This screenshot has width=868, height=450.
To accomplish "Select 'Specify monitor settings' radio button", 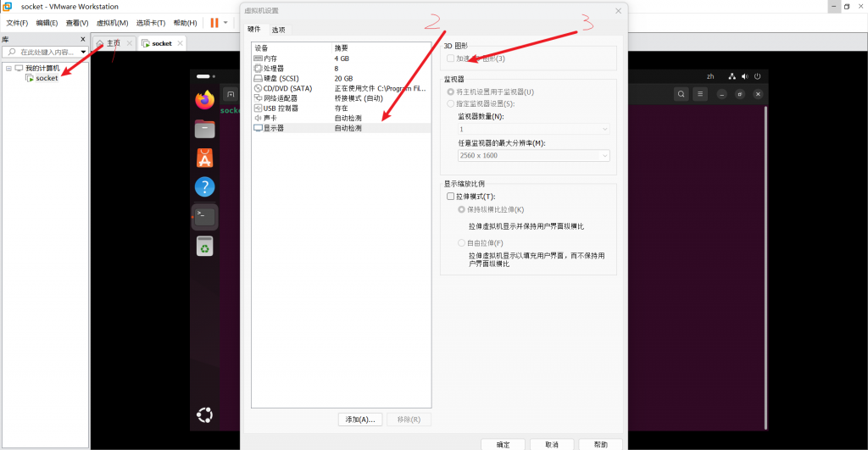I will point(450,103).
